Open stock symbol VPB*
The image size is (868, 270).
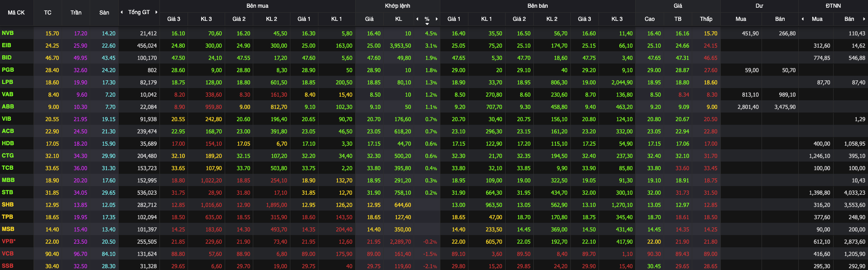point(9,241)
